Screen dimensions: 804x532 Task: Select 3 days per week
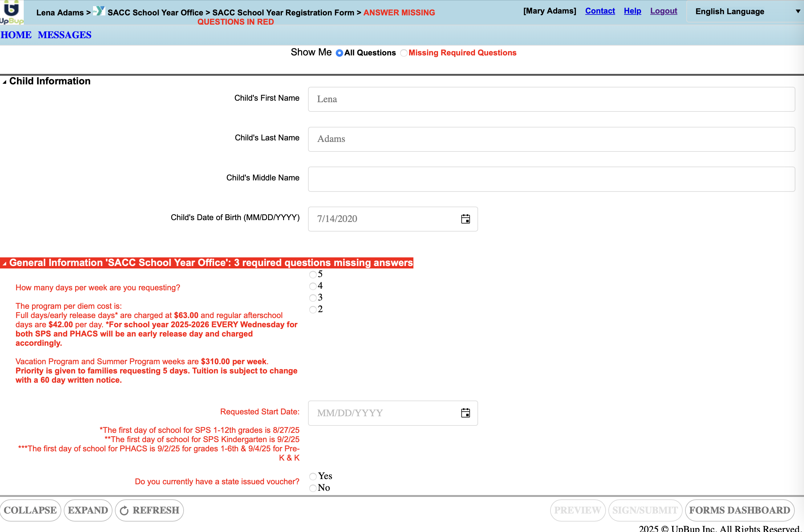pyautogui.click(x=313, y=298)
